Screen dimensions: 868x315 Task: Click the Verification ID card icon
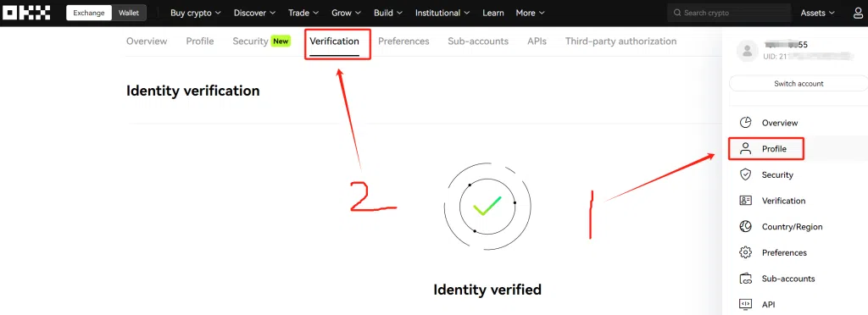click(x=745, y=201)
